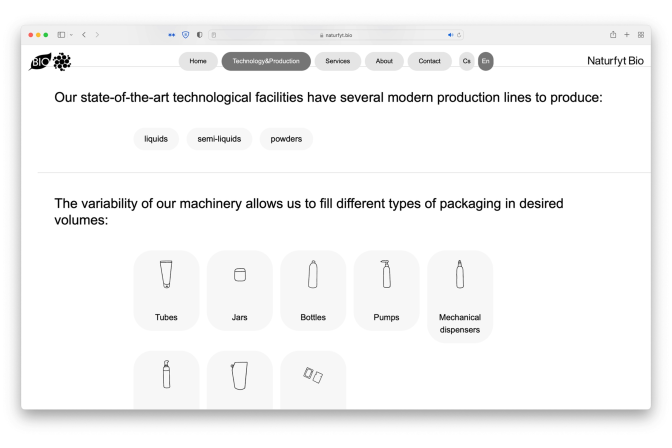Viewport: 672px width, 448px height.
Task: Select the Tubes label
Action: pos(166,317)
